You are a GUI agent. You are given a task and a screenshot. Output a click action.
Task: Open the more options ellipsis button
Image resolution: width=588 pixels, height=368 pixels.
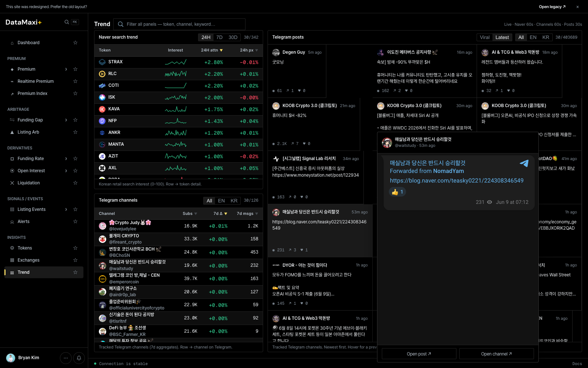(x=66, y=358)
